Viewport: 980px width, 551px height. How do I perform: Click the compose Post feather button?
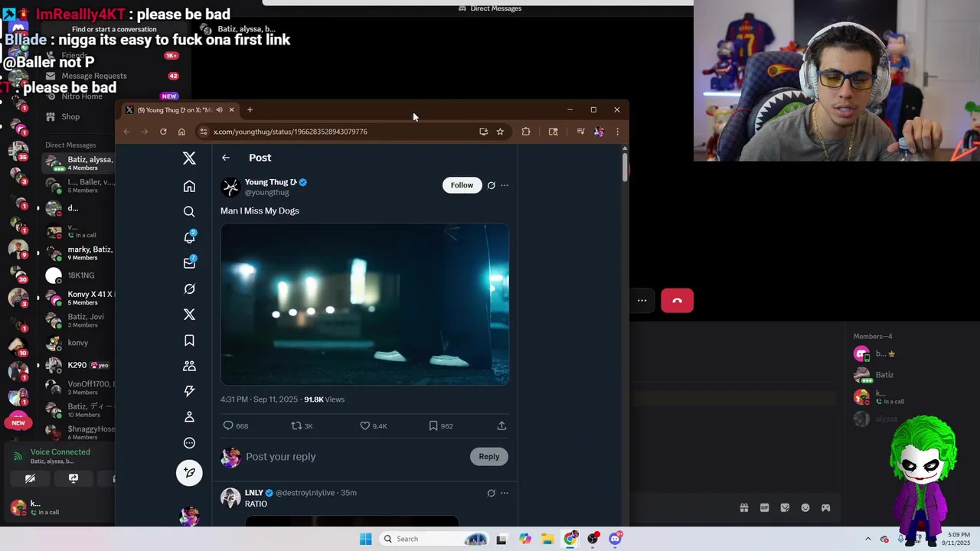tap(189, 472)
